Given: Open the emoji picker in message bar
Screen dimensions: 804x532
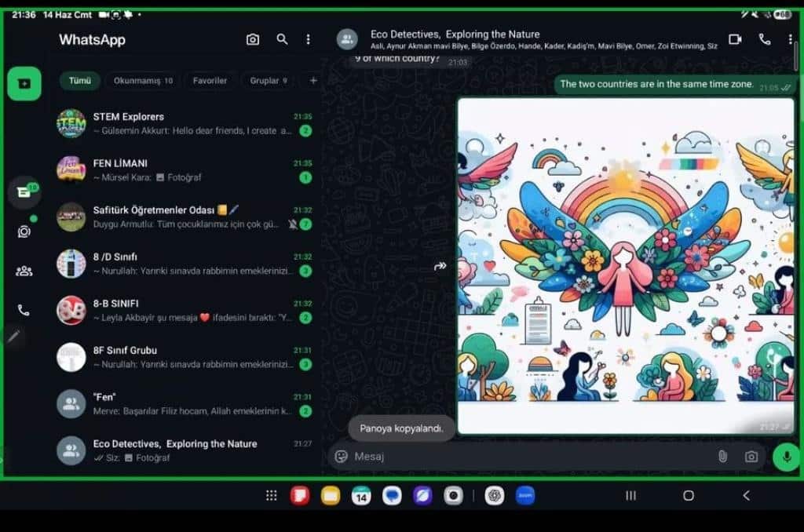Looking at the screenshot, I should [x=341, y=456].
